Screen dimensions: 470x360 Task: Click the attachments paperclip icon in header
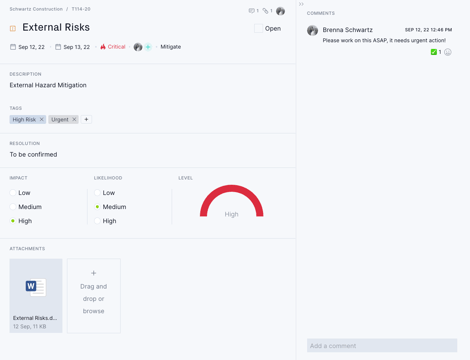(x=265, y=11)
